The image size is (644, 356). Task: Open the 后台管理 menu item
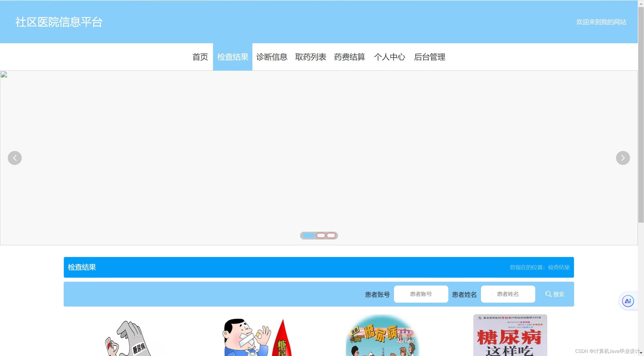click(429, 57)
